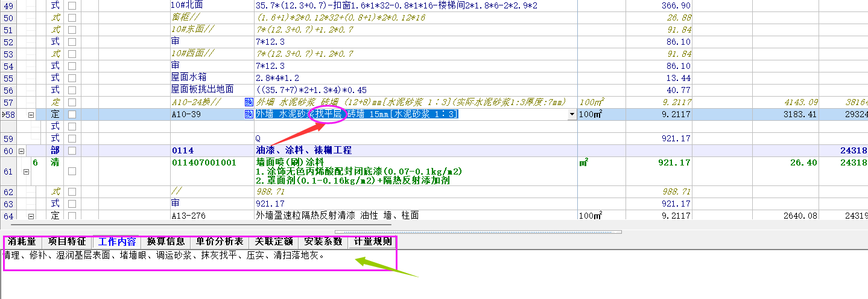Image resolution: width=868 pixels, height=299 pixels.
Task: Click the formula 2.8*4*1.2
Action: coord(277,78)
